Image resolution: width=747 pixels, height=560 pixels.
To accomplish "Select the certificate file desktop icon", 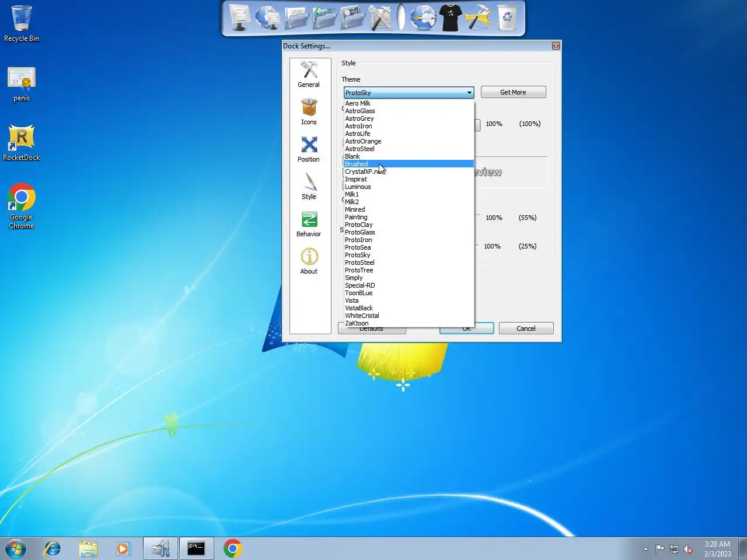I will coord(22,84).
